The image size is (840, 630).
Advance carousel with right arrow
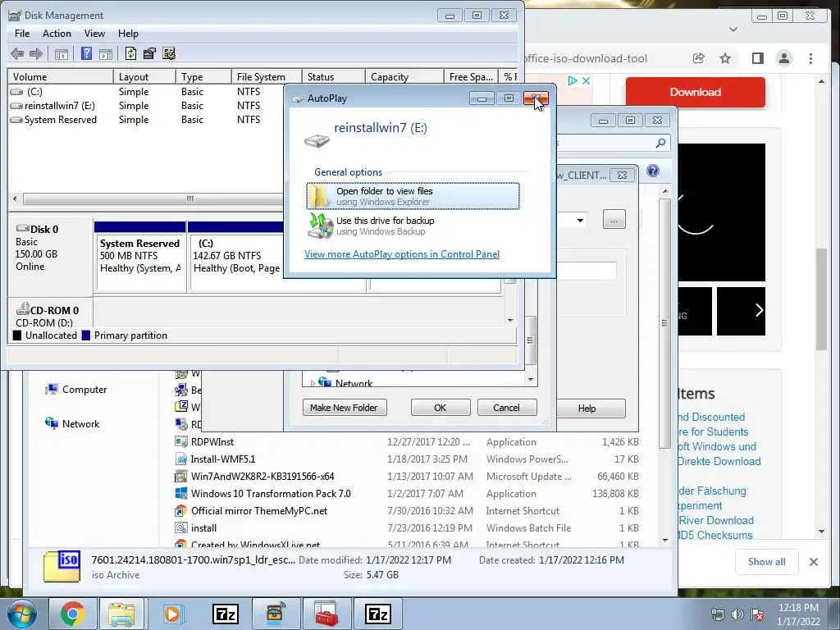758,310
